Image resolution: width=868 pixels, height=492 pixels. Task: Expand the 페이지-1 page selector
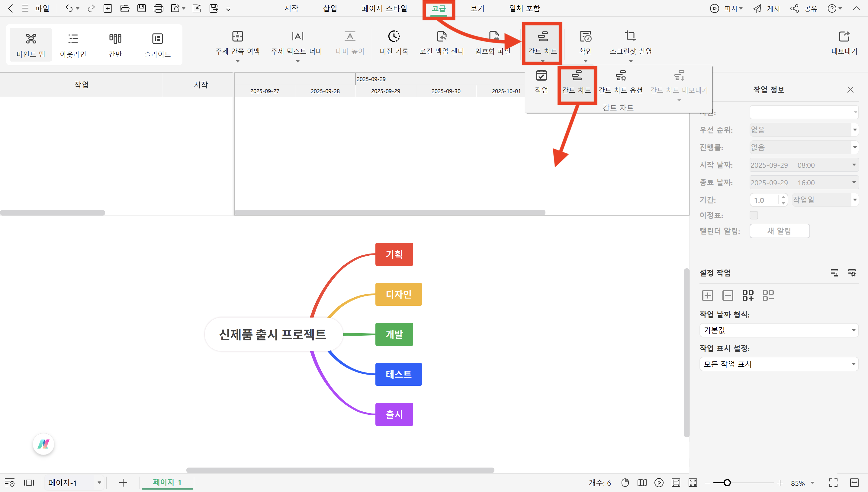99,483
